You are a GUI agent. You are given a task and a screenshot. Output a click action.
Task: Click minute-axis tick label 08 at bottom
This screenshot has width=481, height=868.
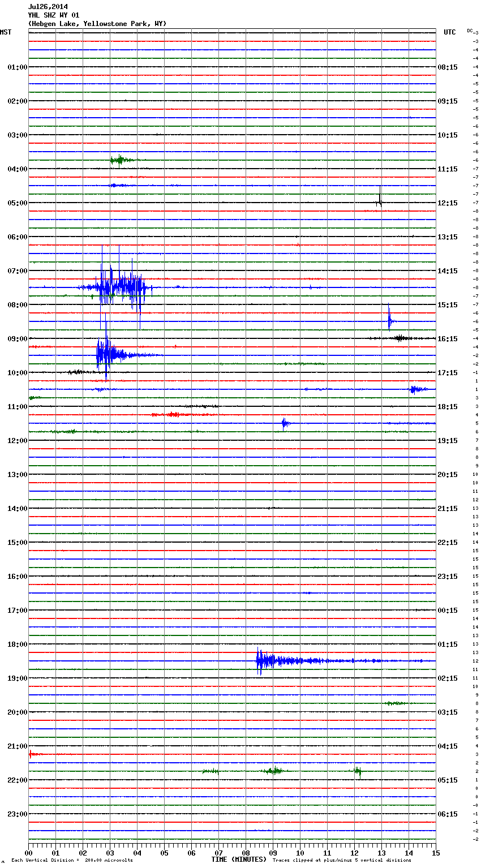point(246,853)
